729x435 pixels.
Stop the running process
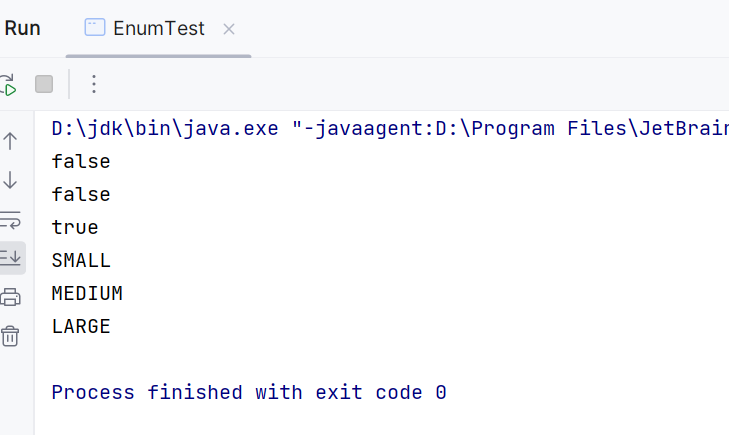click(x=44, y=85)
